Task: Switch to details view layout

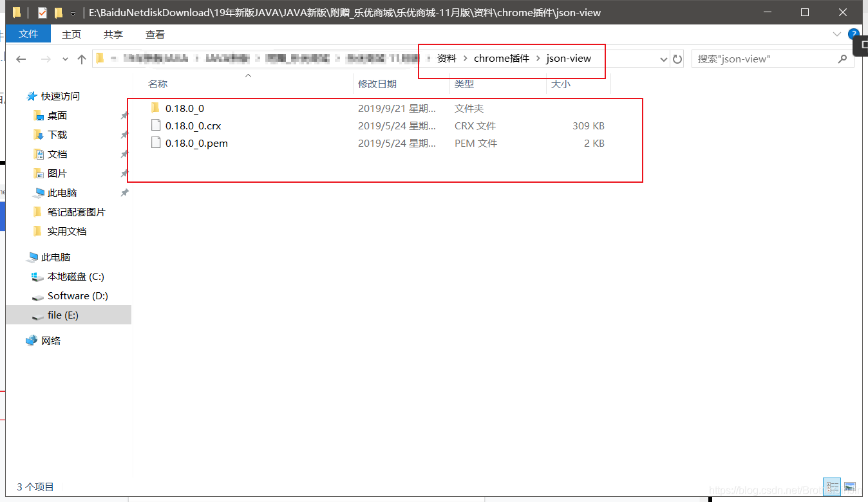Action: (833, 487)
